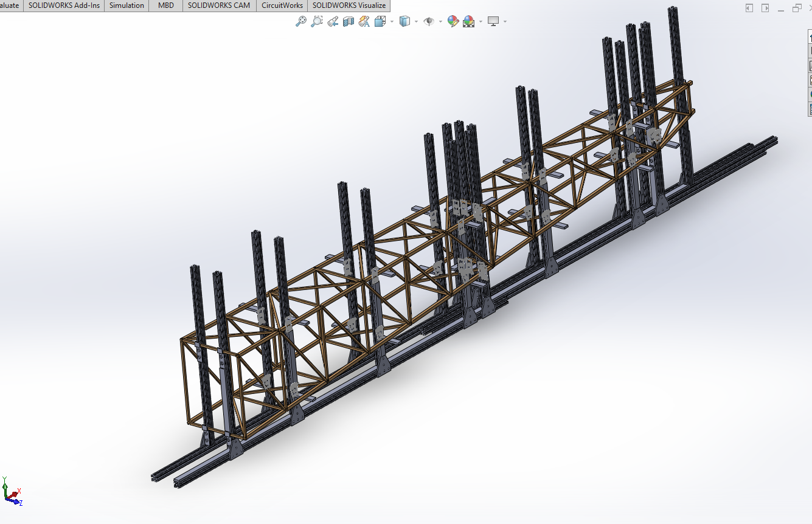Open the Display Style dropdown arrow

tap(416, 21)
